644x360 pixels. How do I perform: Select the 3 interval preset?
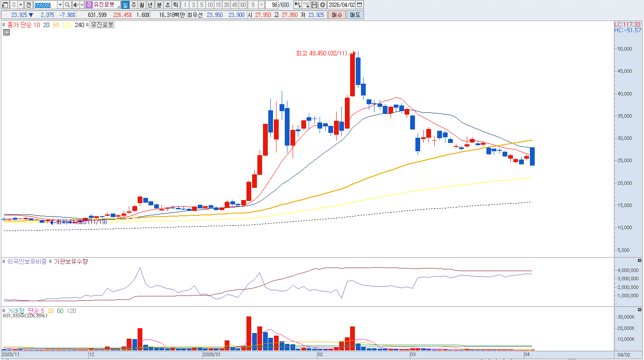click(x=193, y=5)
